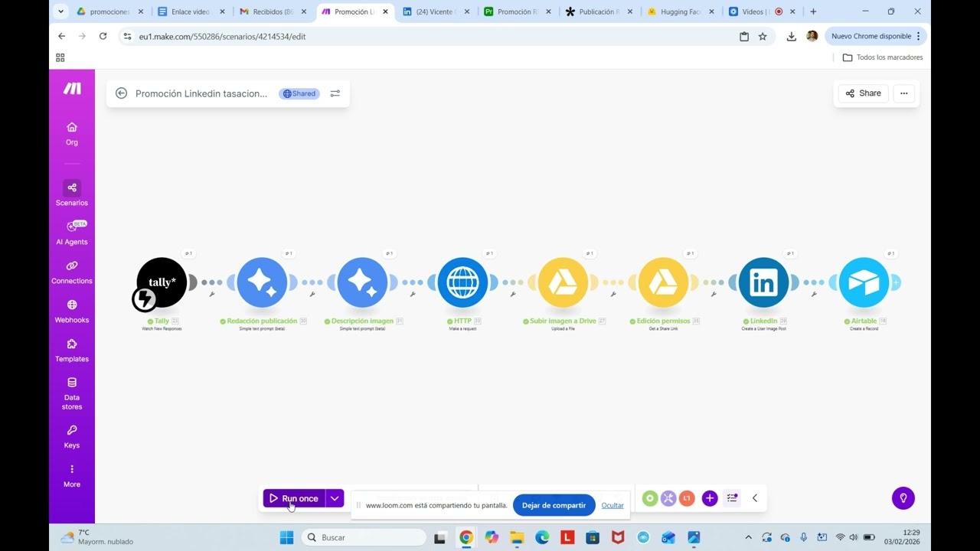This screenshot has width=980, height=551.
Task: Open the Redacción publicación AI module
Action: [x=262, y=282]
